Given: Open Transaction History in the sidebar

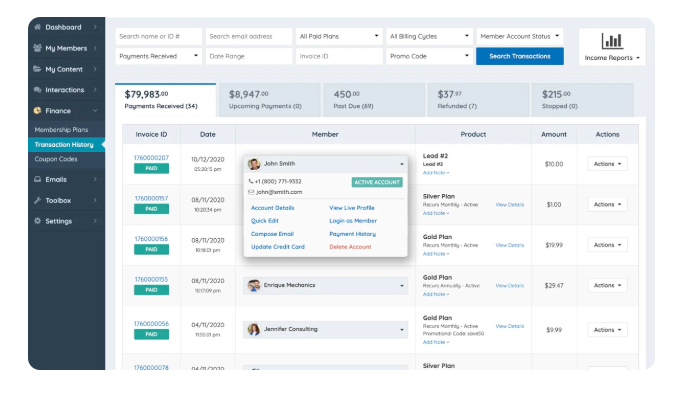Looking at the screenshot, I should click(x=64, y=144).
